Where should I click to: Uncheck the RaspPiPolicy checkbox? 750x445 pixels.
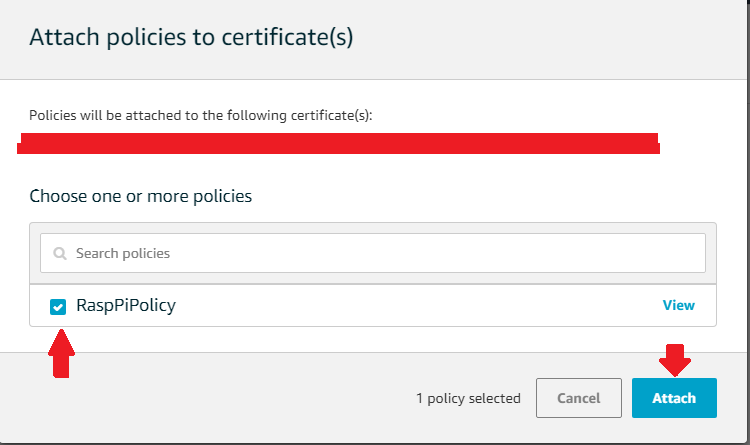(x=59, y=306)
